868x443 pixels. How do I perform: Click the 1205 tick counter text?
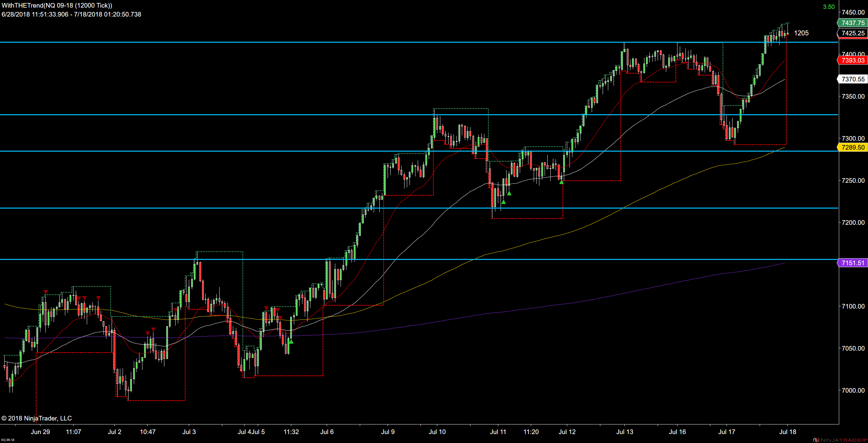[x=801, y=33]
